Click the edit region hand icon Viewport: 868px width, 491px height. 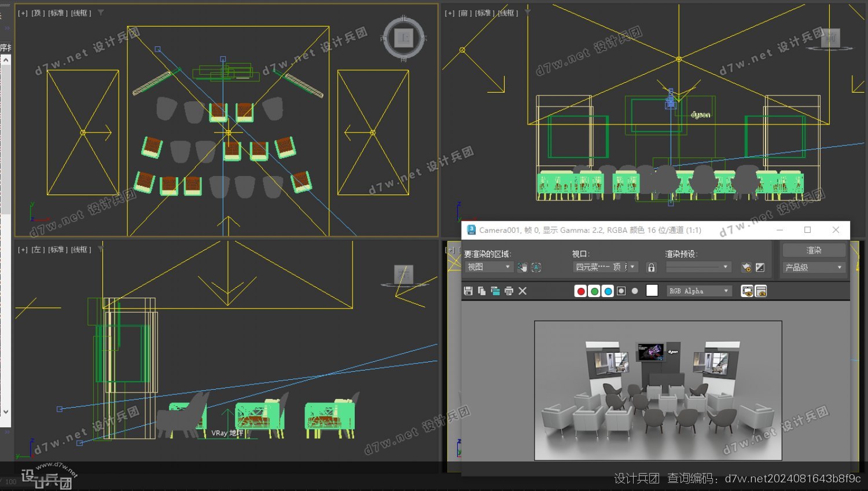[523, 267]
